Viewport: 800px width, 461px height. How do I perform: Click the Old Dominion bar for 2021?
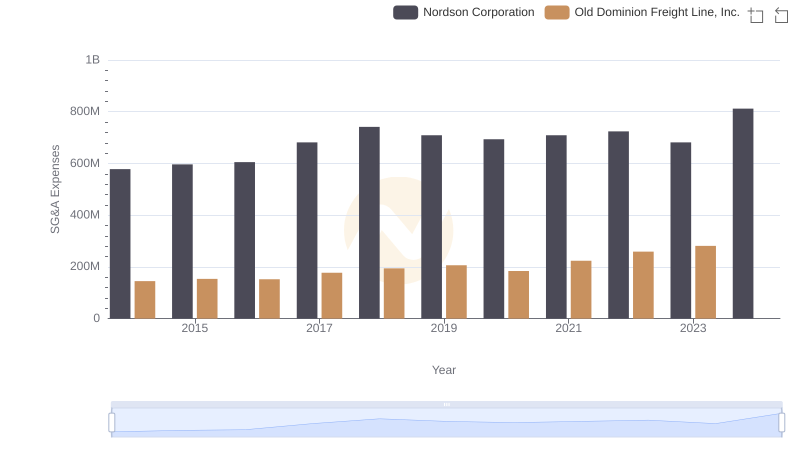click(x=581, y=290)
